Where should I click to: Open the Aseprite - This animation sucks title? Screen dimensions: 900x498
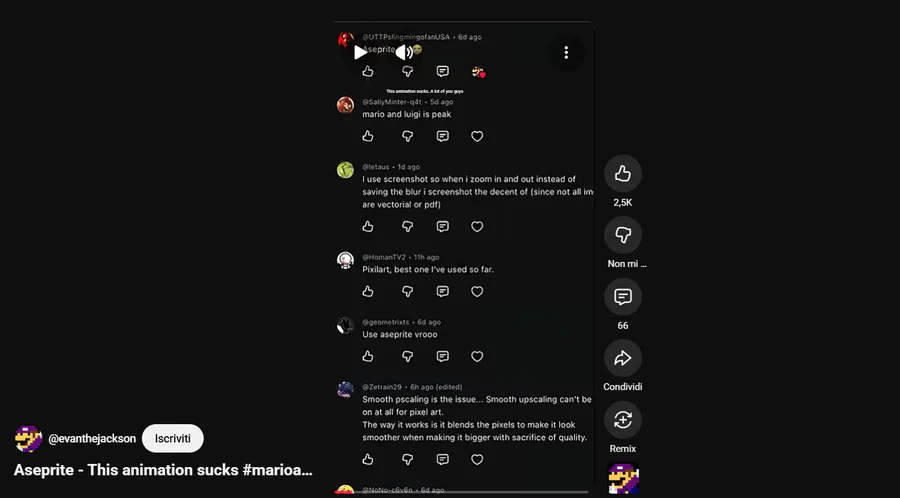(x=163, y=470)
